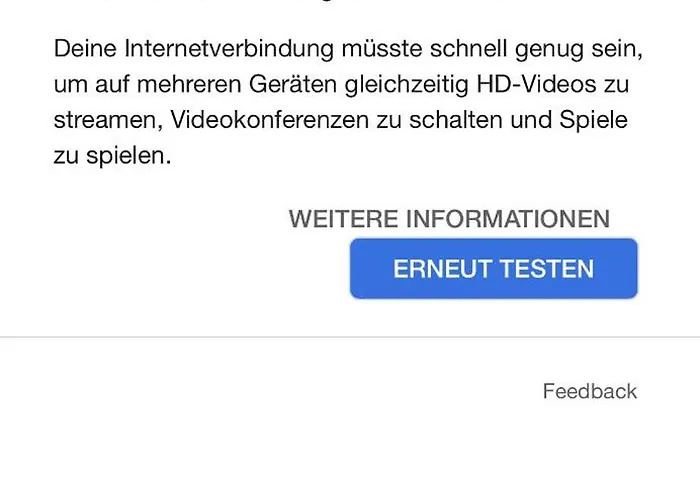This screenshot has width=700, height=500.
Task: Click the Internetverbindung paragraph text
Action: point(348,102)
